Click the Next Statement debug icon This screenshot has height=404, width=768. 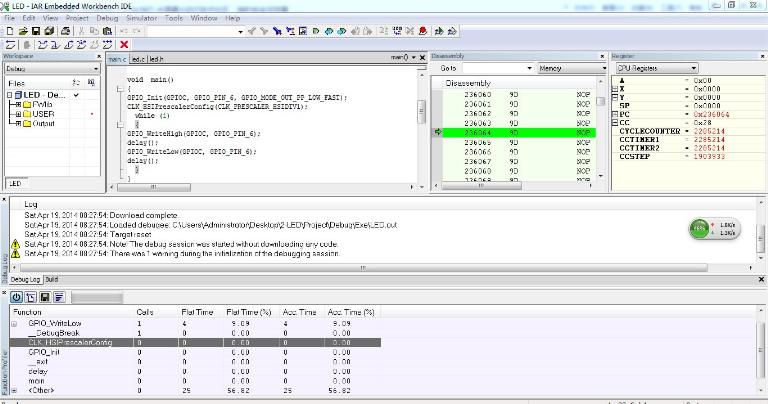pyautogui.click(x=81, y=45)
